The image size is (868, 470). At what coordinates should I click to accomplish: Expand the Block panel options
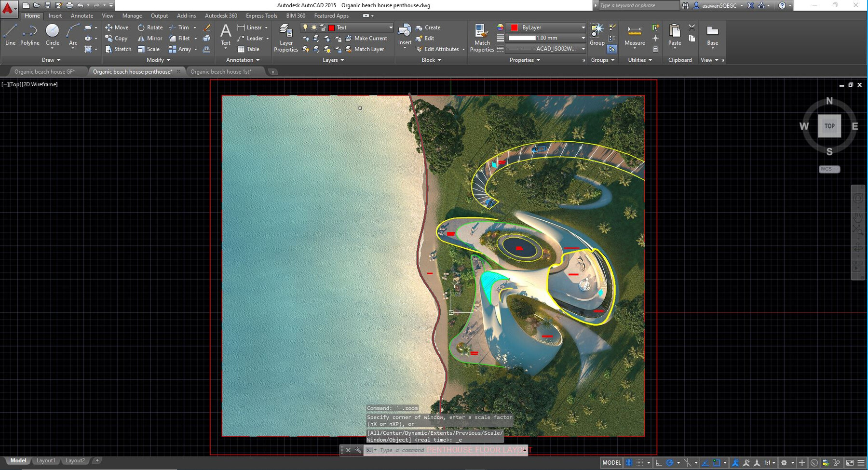click(432, 60)
